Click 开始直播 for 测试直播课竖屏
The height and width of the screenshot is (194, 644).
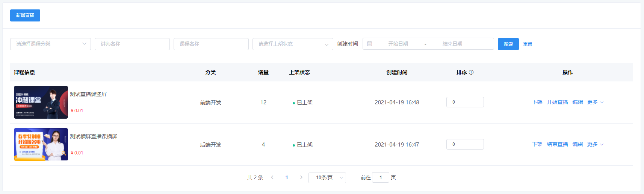557,102
